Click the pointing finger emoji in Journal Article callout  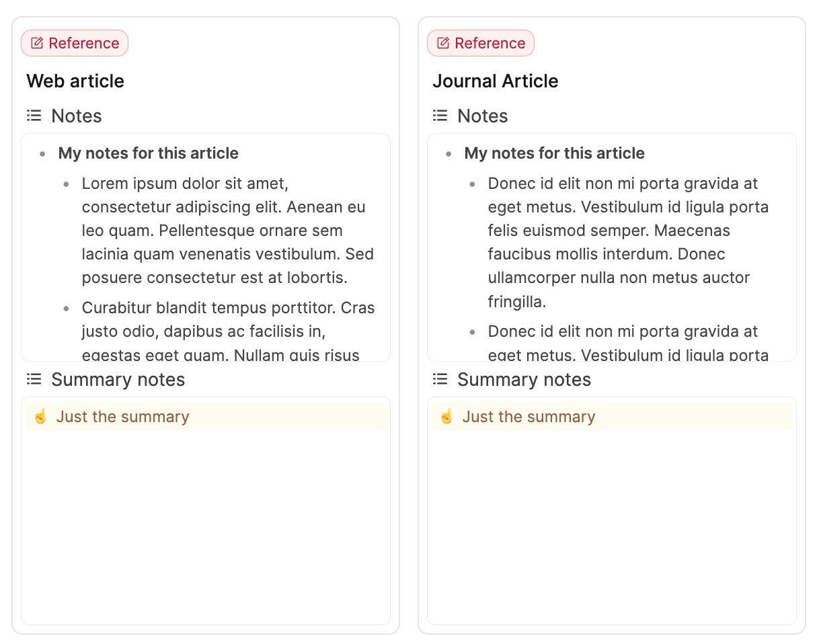pyautogui.click(x=446, y=417)
